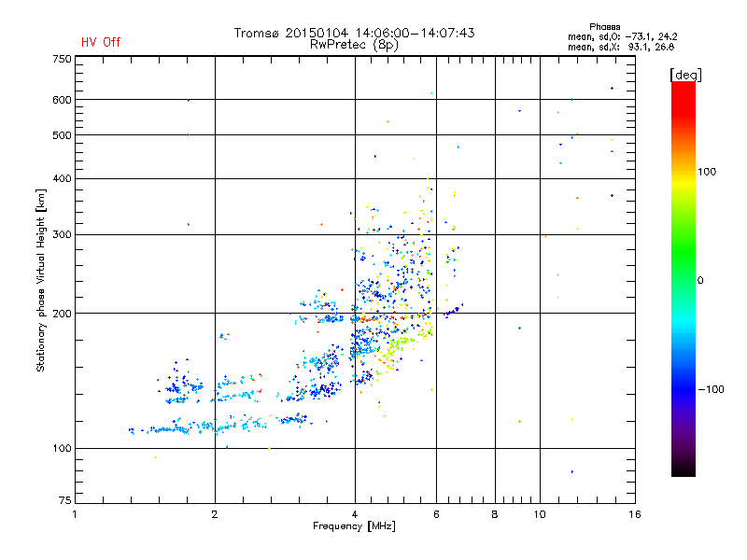The height and width of the screenshot is (560, 747).
Task: Click the x-axis tick label '1'
Action: pyautogui.click(x=75, y=514)
